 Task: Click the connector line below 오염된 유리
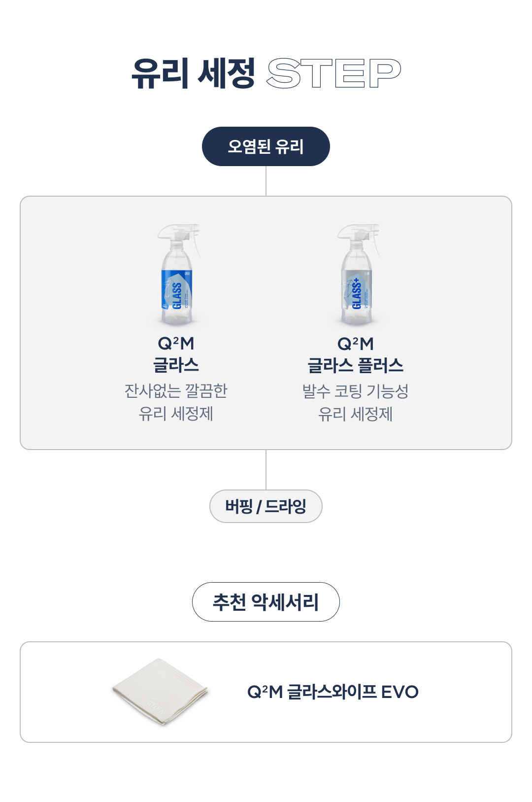266,181
